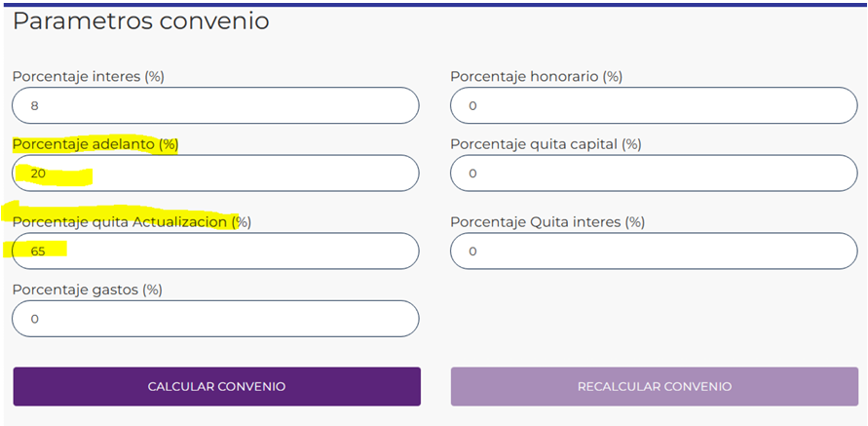
Task: Click the "Porcentaje quita Actualizacion (%)" label
Action: coord(132,221)
